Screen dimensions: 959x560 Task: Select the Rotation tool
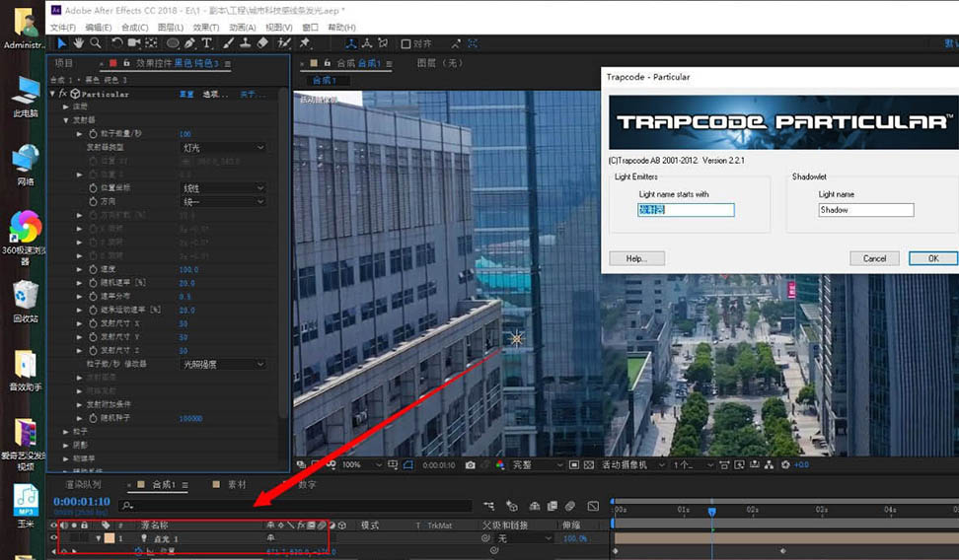[x=116, y=43]
